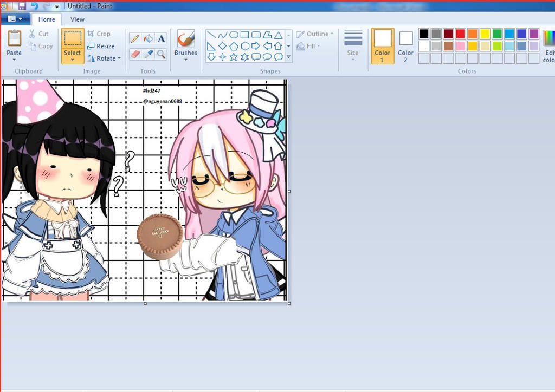Select the Text tool
Viewport: 555px width, 392px height.
[x=162, y=38]
